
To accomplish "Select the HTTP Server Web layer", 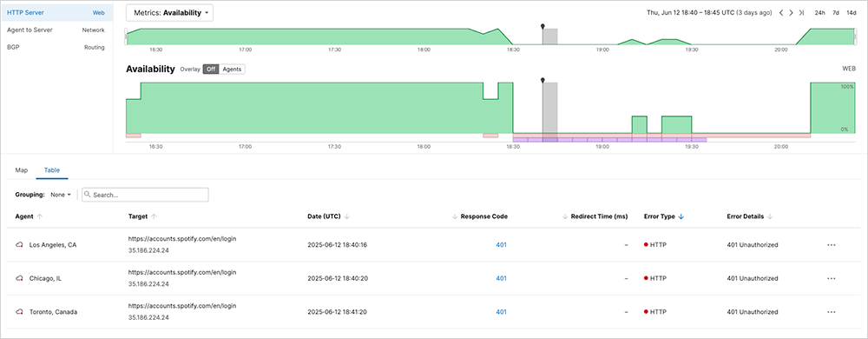I will pos(56,12).
